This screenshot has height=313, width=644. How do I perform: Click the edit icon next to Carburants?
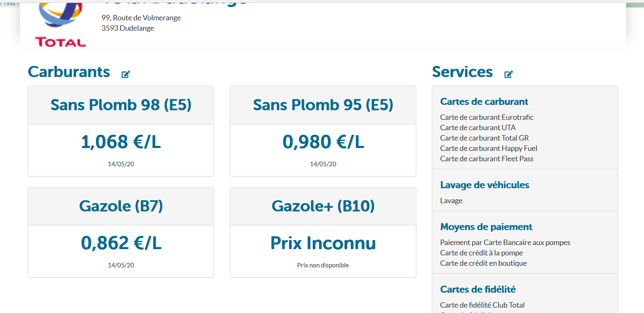pos(126,75)
